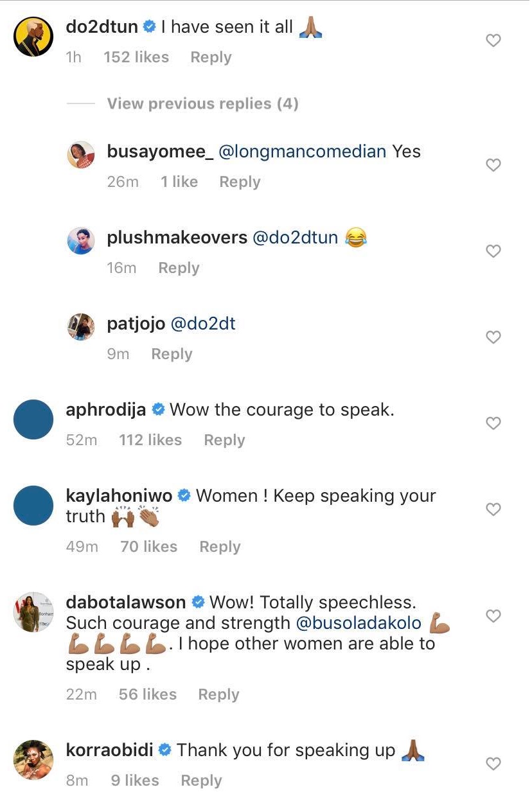Screen dimensions: 532x812
Task: Reply to korraobidi's comment
Action: 201,781
